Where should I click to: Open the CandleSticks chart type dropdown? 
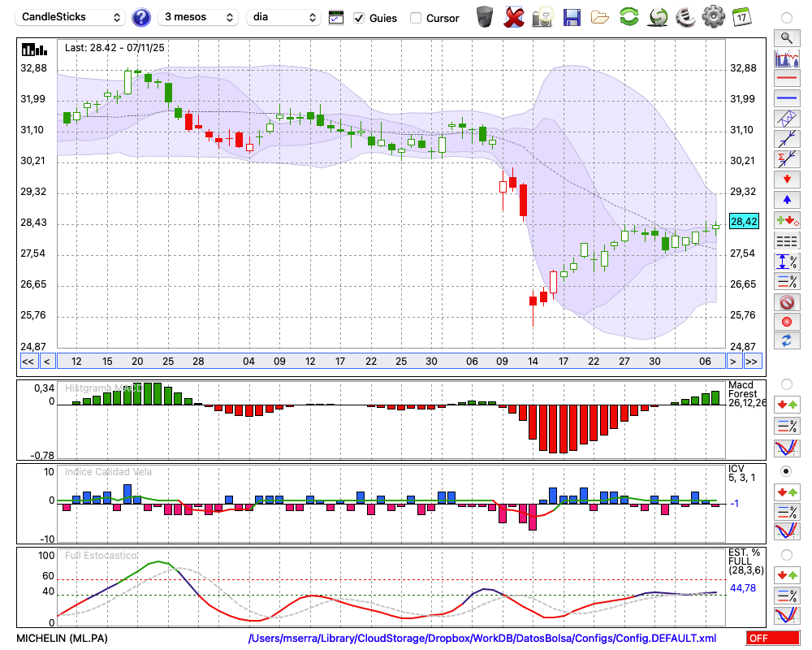pyautogui.click(x=71, y=17)
